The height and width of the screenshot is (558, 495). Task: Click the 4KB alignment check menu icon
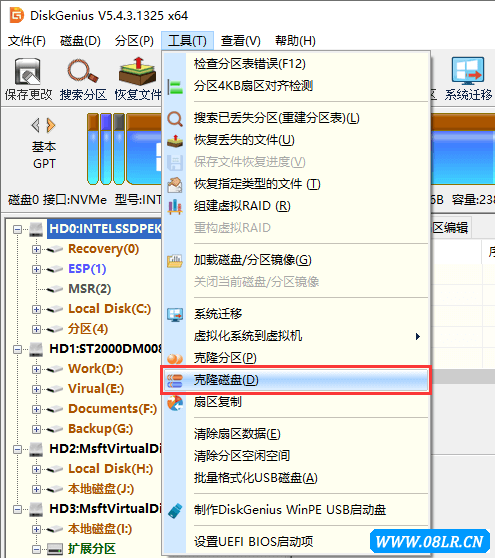(175, 86)
